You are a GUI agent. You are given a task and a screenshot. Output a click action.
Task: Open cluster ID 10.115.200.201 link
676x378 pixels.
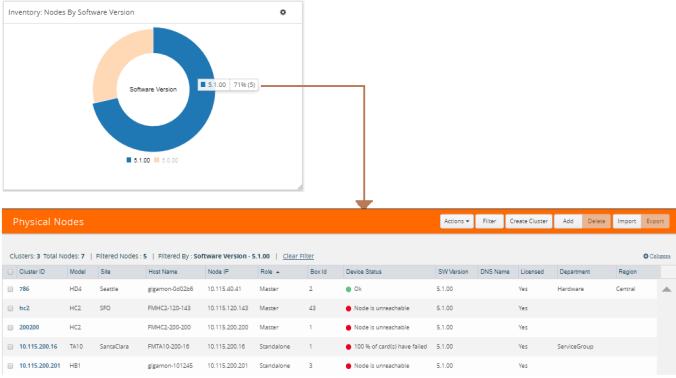point(40,366)
